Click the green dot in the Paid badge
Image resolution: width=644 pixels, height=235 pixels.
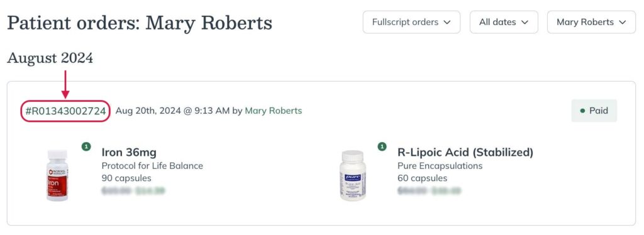click(x=582, y=111)
